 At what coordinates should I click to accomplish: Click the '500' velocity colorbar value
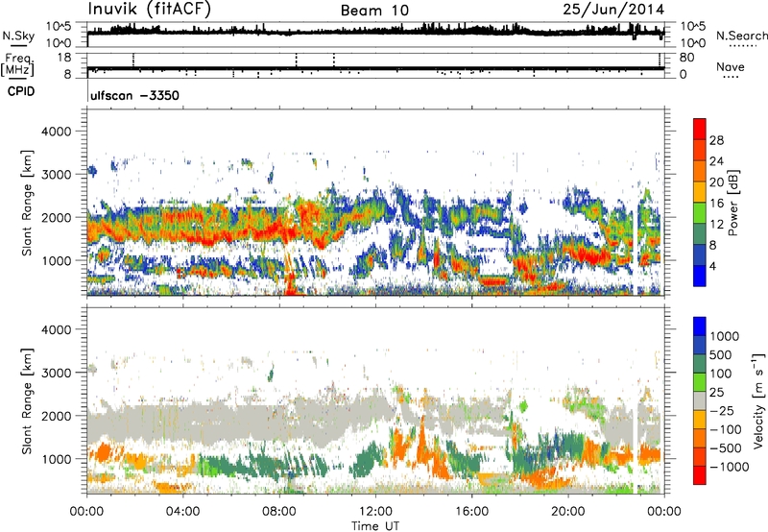pos(721,355)
